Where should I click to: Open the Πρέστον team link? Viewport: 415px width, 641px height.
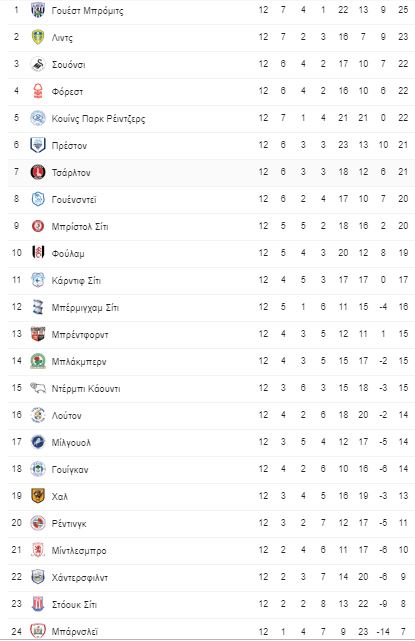(69, 146)
